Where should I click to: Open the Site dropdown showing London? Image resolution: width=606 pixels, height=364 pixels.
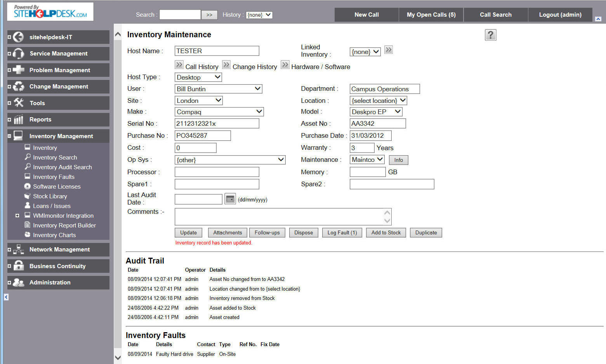(199, 101)
